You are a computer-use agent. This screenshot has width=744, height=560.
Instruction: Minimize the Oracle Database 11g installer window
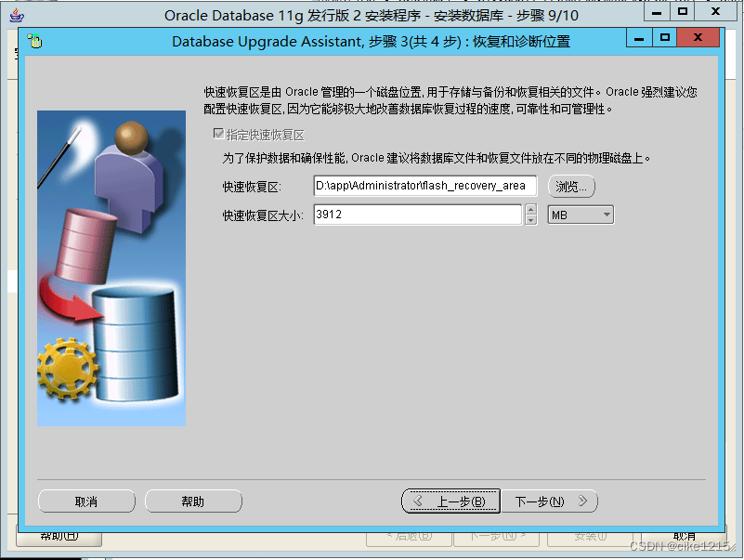[x=657, y=12]
